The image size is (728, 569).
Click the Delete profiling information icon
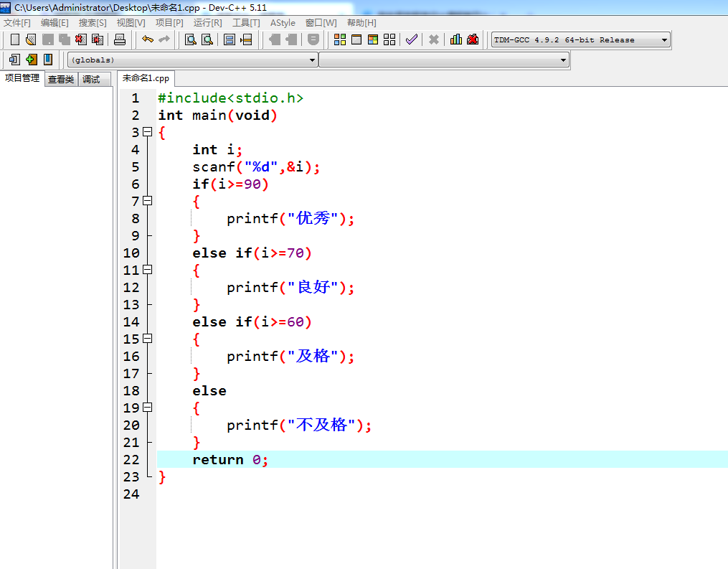click(x=473, y=39)
